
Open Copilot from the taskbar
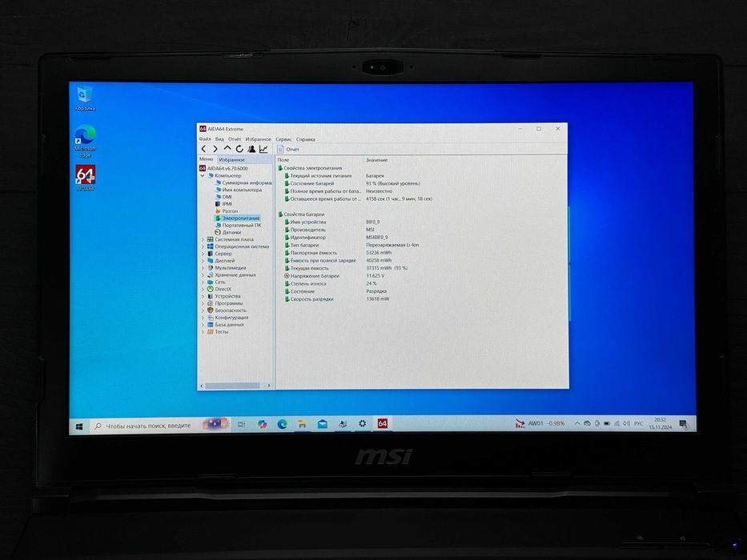pyautogui.click(x=262, y=424)
